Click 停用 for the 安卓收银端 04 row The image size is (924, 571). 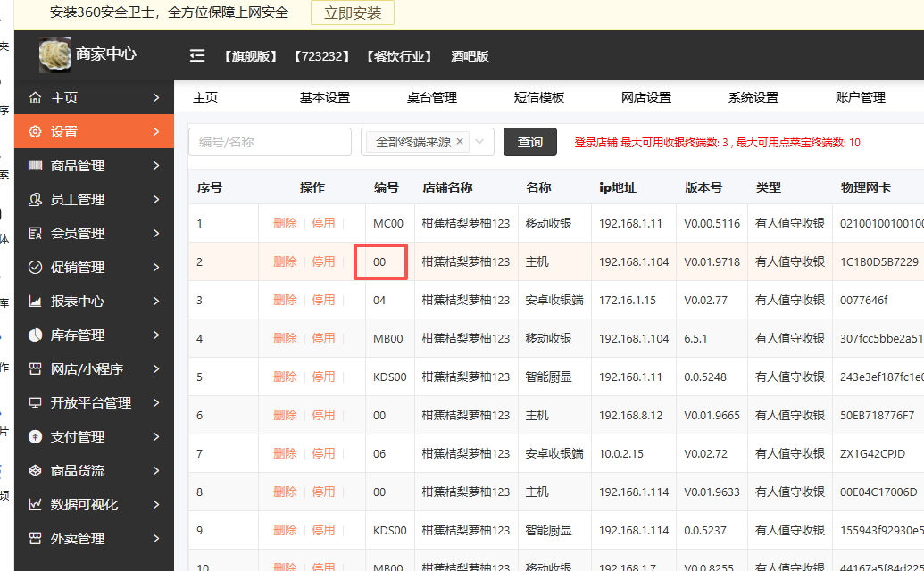(x=323, y=301)
